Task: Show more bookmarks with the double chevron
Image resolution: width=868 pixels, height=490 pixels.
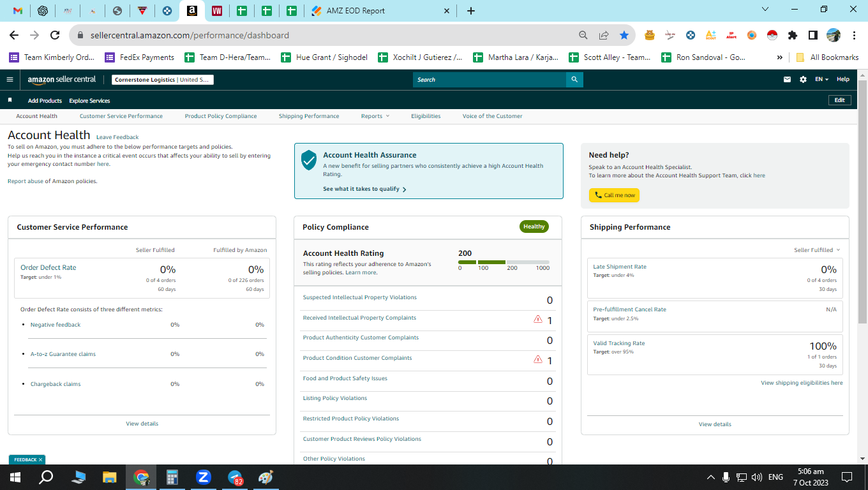Action: 780,57
